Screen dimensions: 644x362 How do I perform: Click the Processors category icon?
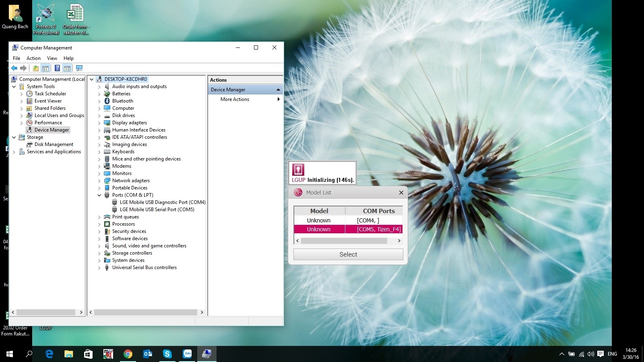107,224
